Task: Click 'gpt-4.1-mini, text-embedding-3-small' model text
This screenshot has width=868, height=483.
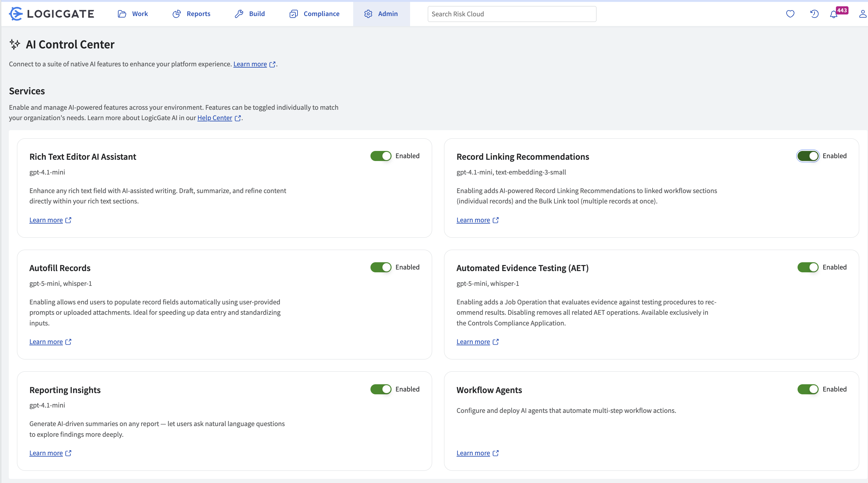Action: [x=511, y=172]
